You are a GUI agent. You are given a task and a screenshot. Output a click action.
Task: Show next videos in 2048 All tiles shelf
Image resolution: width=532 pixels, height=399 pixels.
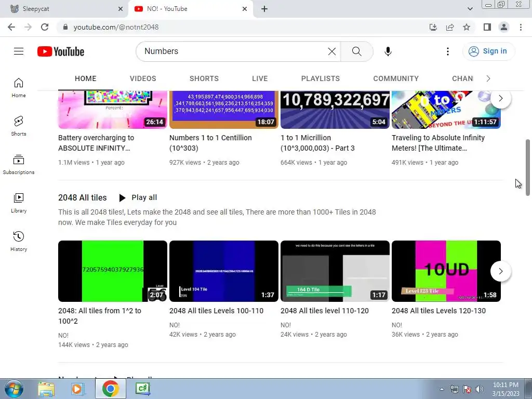500,271
